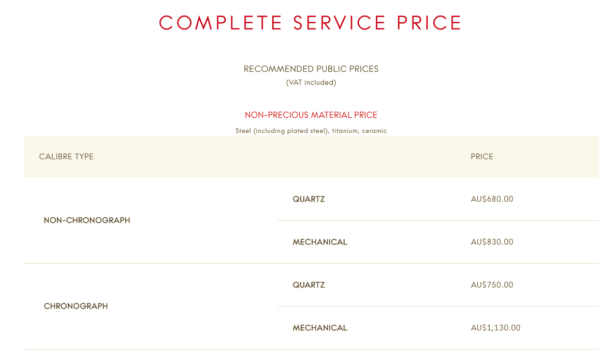Click the VAT included note
615x364 pixels.
coord(311,83)
